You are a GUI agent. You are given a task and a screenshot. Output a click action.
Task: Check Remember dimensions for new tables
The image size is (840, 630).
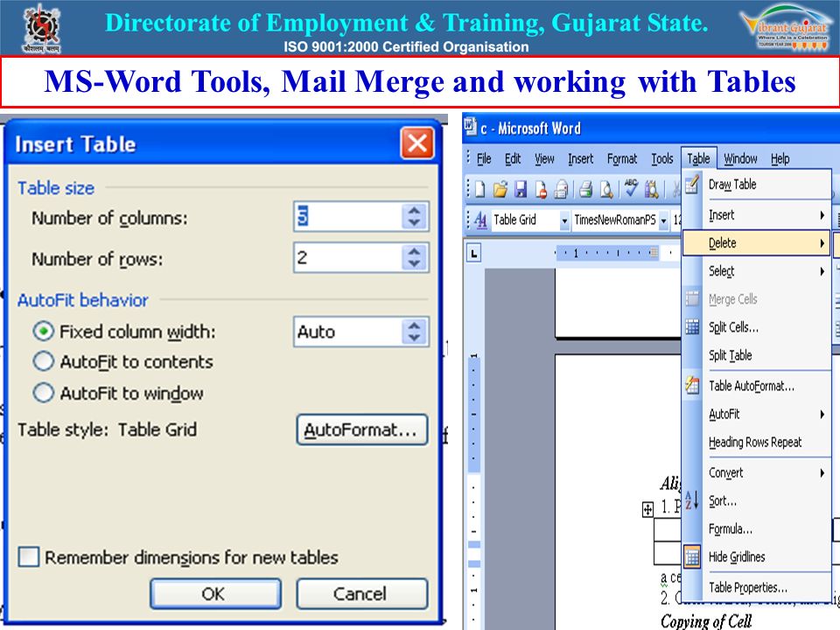(x=28, y=556)
